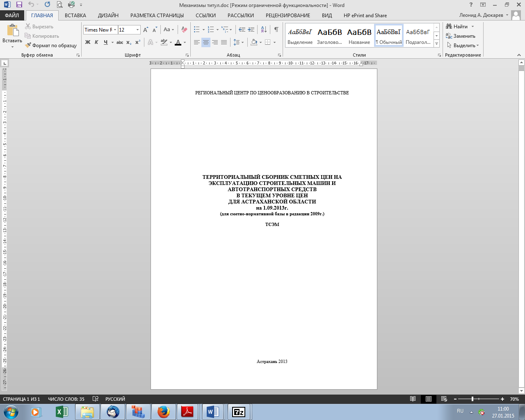This screenshot has width=525, height=420.
Task: Undo the last action
Action: click(31, 5)
